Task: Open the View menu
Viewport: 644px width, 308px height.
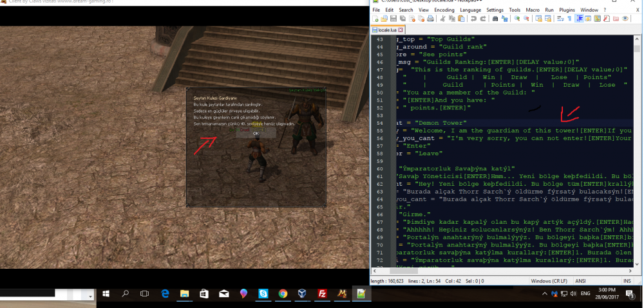Action: tap(424, 10)
